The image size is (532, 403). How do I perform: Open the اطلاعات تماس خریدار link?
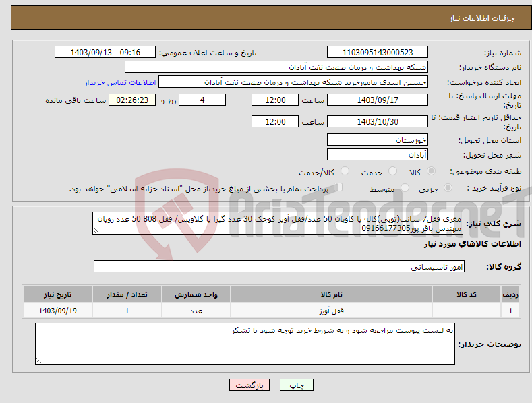pos(120,82)
